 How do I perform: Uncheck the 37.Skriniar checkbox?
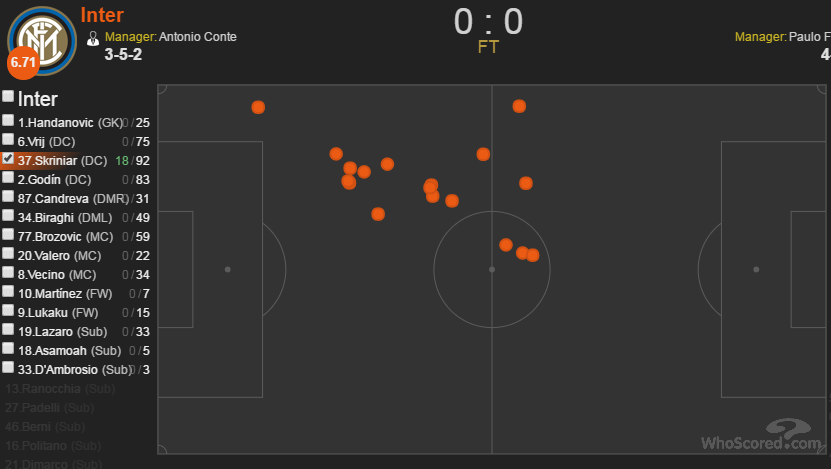click(8, 158)
